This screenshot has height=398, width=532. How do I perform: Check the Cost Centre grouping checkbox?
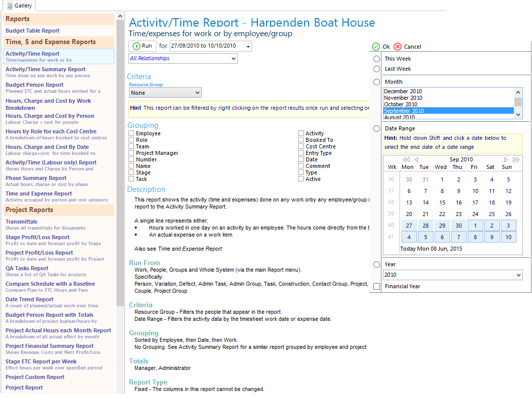301,146
